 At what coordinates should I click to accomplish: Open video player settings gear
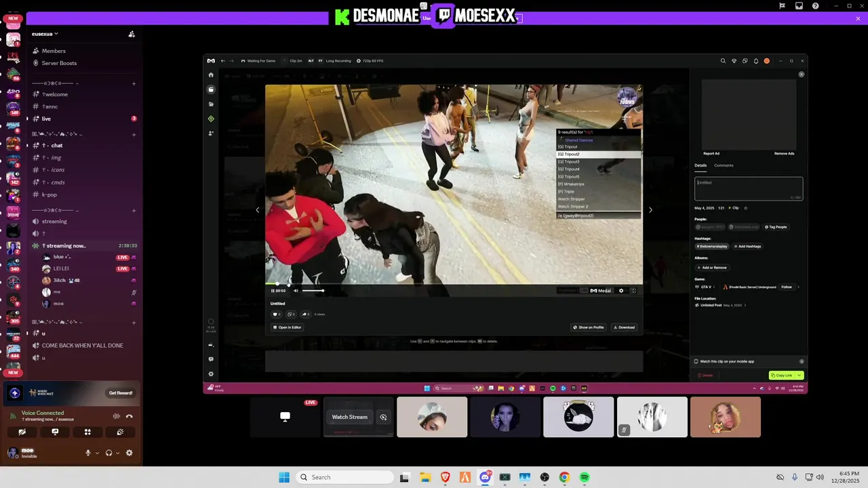[621, 291]
